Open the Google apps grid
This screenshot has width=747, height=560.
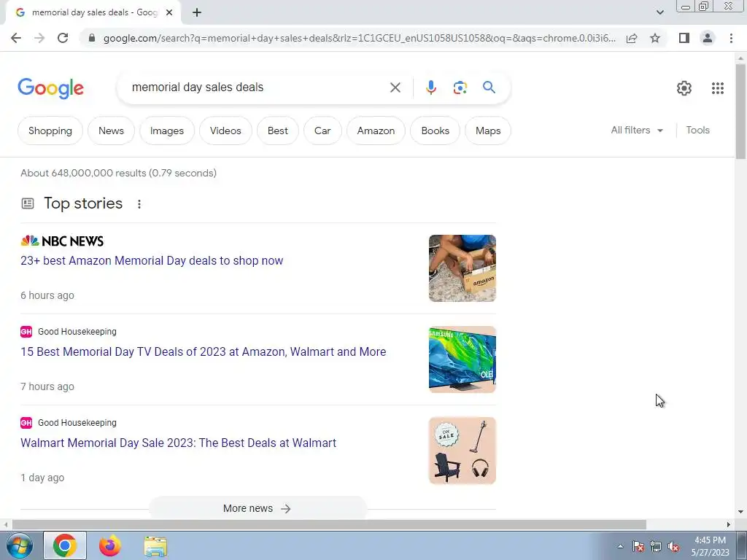(718, 88)
